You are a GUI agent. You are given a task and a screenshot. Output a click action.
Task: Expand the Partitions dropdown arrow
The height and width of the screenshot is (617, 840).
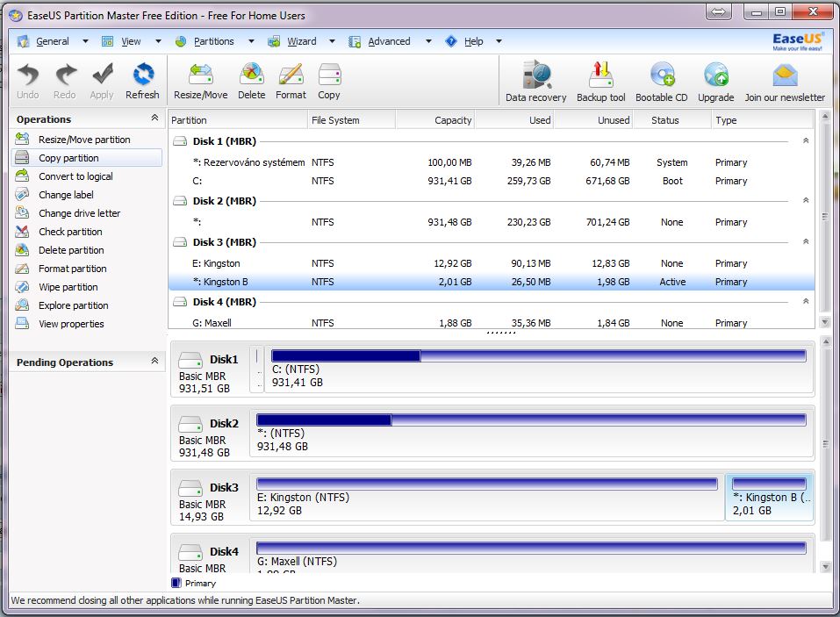pyautogui.click(x=251, y=41)
